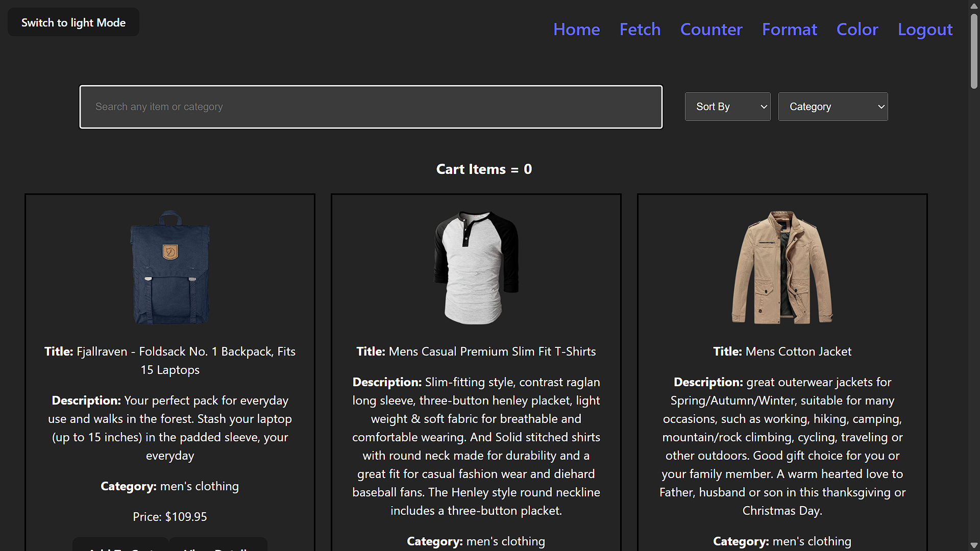Click the Sort By dropdown chevron
This screenshot has width=980, height=551.
coord(764,107)
